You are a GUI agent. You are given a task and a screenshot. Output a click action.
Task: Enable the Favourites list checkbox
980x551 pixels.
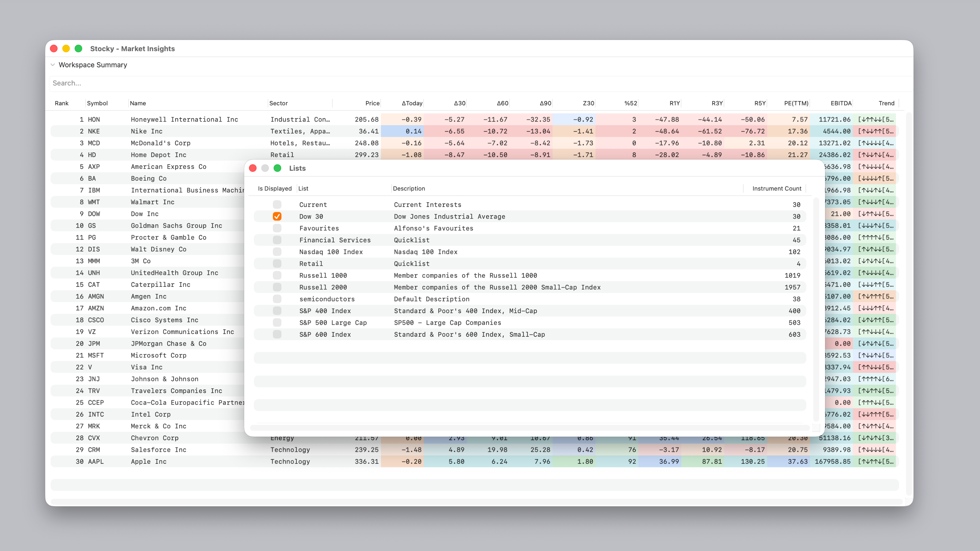[x=277, y=228]
